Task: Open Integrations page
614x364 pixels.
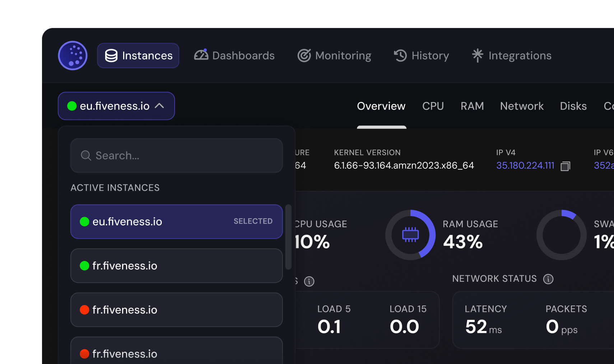Action: click(512, 56)
